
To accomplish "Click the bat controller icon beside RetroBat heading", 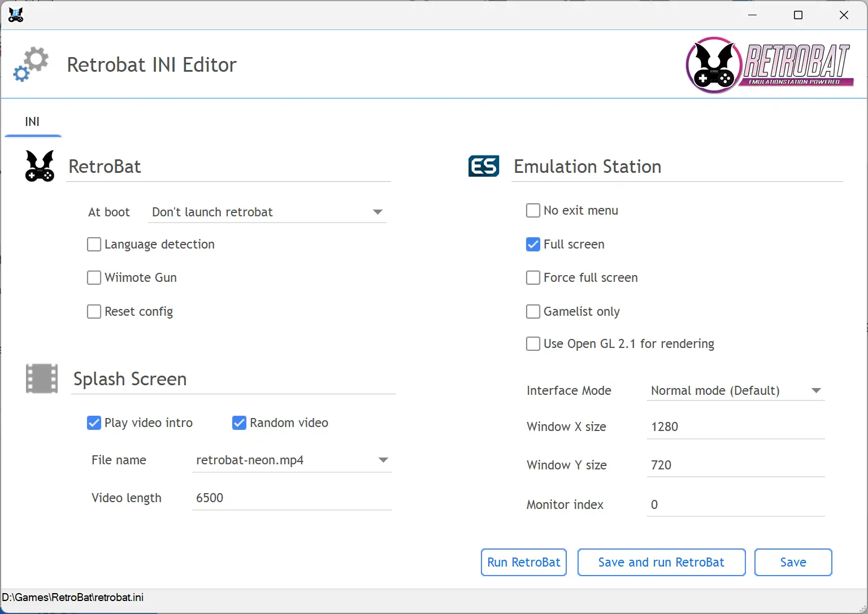I will (40, 166).
